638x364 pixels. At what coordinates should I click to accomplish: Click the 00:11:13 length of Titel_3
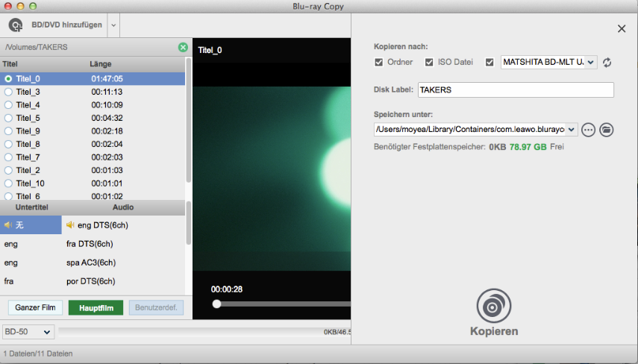[107, 92]
